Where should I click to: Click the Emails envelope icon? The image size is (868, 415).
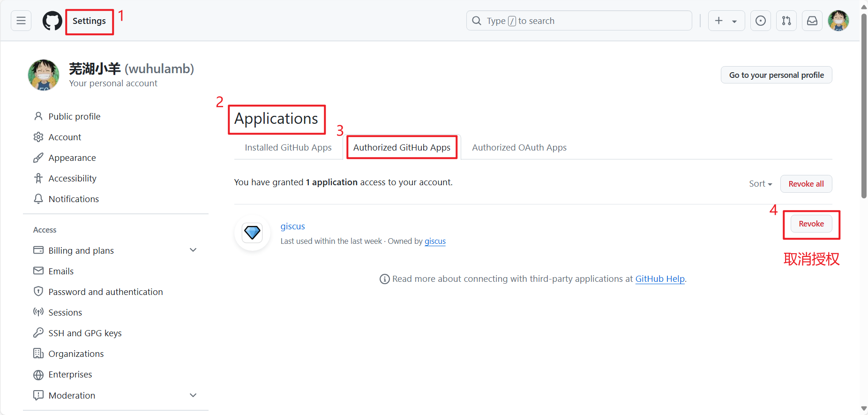(38, 271)
